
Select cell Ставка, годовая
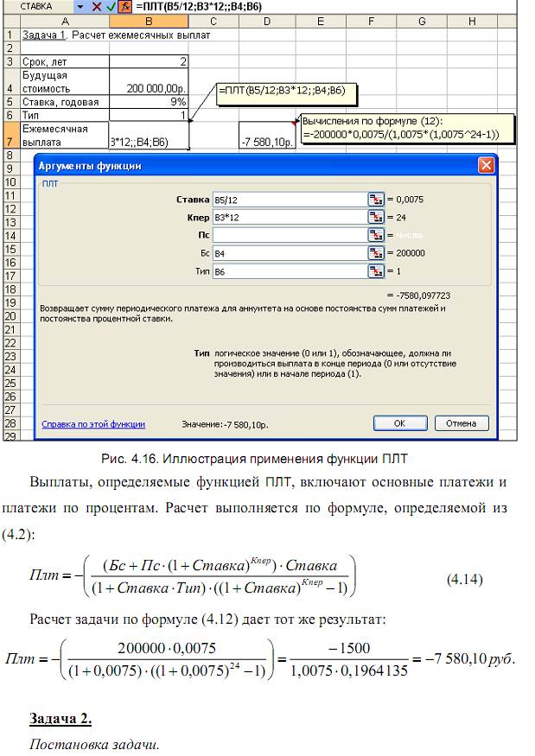(65, 102)
